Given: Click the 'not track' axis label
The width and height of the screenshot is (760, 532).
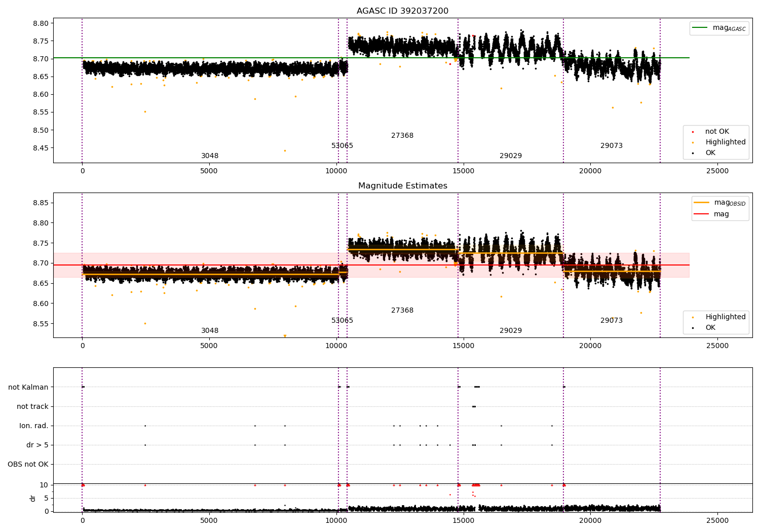Looking at the screenshot, I should pyautogui.click(x=32, y=407).
